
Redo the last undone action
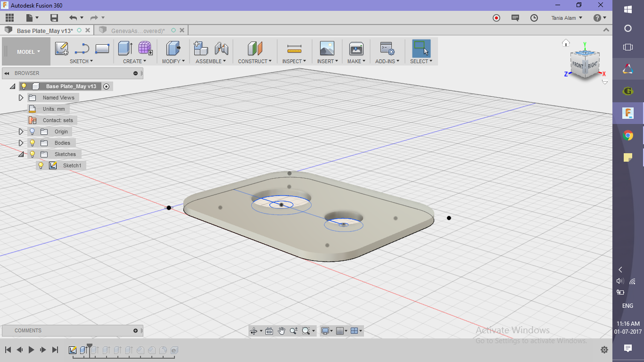94,18
